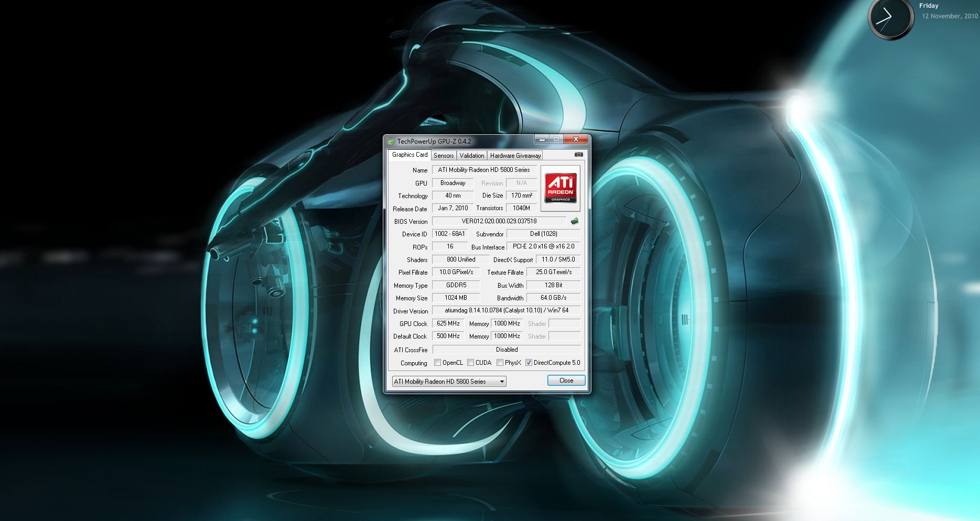Image resolution: width=980 pixels, height=521 pixels.
Task: Close GPU-Z with the red X
Action: tap(576, 139)
